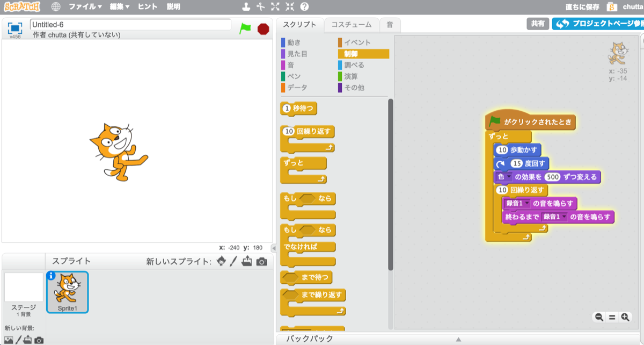Open Sprite1's info with the i icon
The image size is (644, 345).
pos(51,276)
